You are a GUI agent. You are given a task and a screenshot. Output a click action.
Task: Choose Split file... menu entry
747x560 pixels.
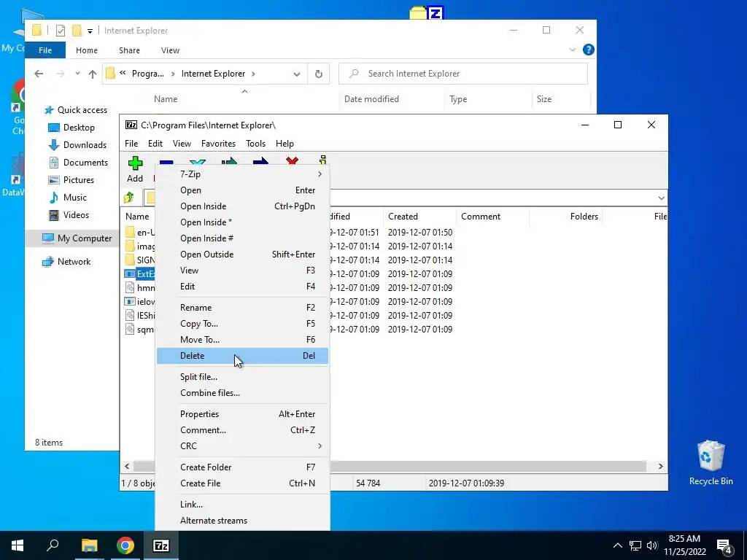point(242,377)
